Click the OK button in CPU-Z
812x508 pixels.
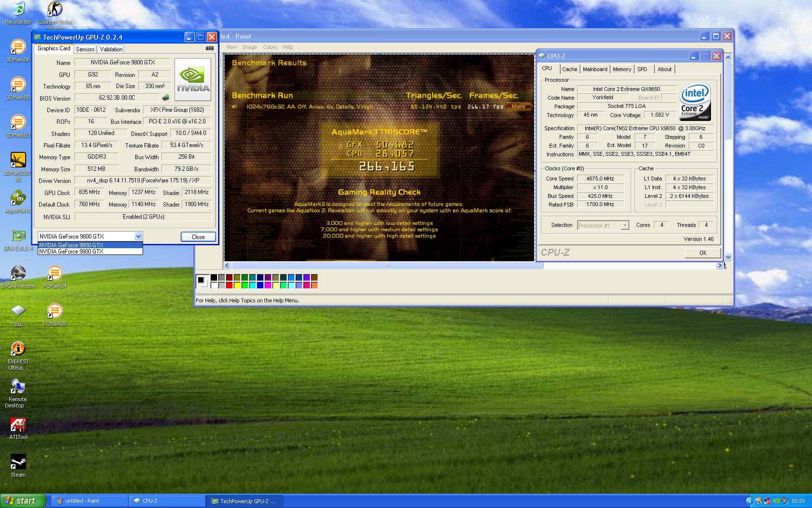[x=703, y=253]
